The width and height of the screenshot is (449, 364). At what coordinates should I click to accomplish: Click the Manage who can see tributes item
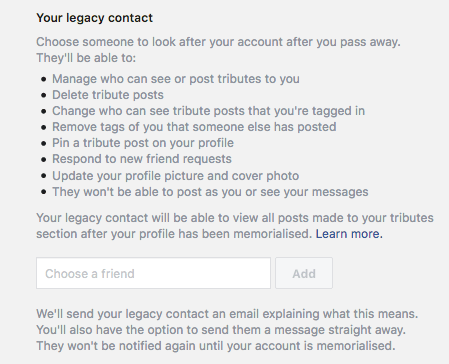click(x=176, y=79)
